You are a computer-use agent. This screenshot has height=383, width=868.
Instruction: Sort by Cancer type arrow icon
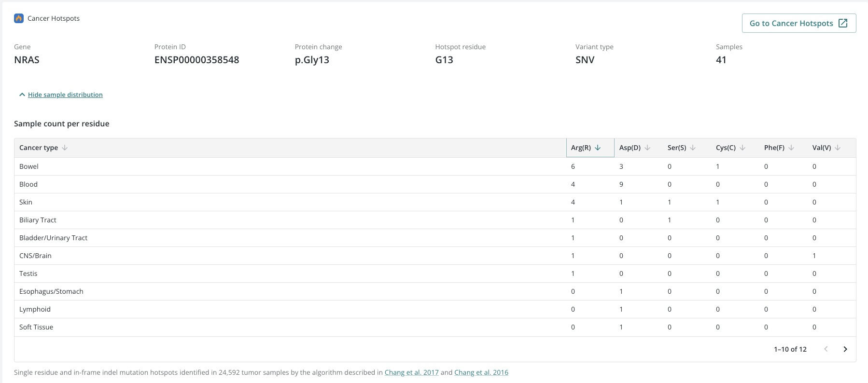click(65, 148)
